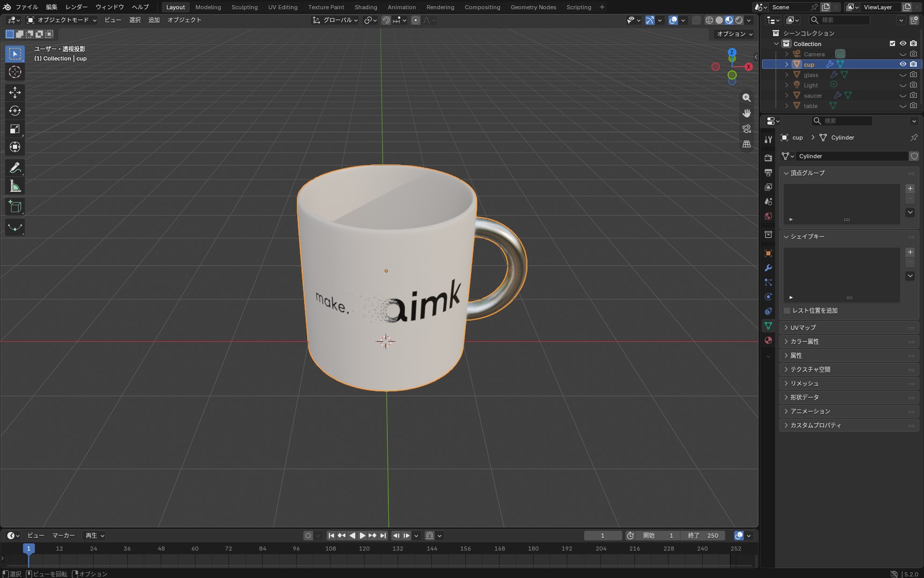
Task: Open the Output properties tab
Action: click(768, 172)
